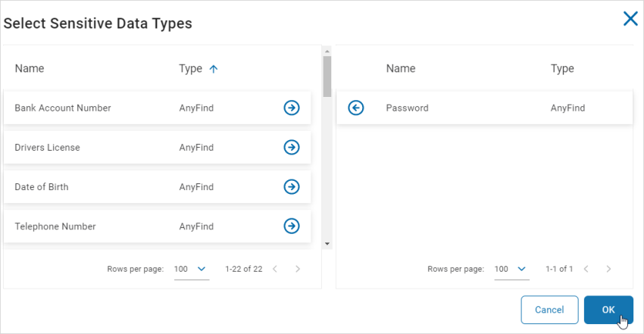This screenshot has height=334, width=644.
Task: Add Date of Birth with right arrow
Action: [291, 187]
